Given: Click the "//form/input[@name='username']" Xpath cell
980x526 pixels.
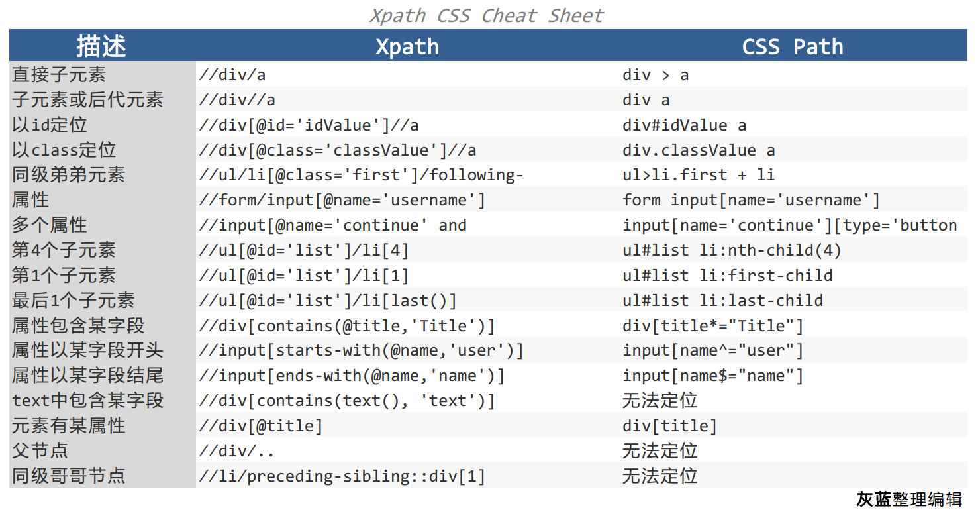Looking at the screenshot, I should click(342, 200).
